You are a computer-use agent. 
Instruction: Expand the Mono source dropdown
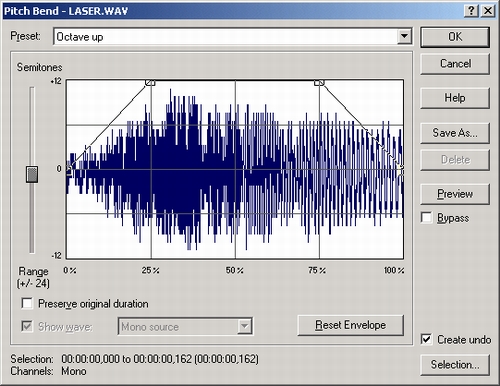(x=245, y=326)
